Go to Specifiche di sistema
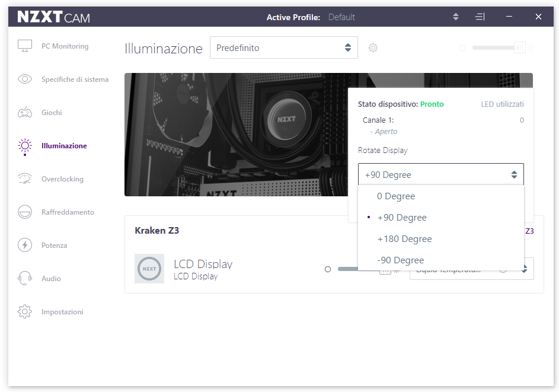The image size is (559, 392). click(75, 79)
